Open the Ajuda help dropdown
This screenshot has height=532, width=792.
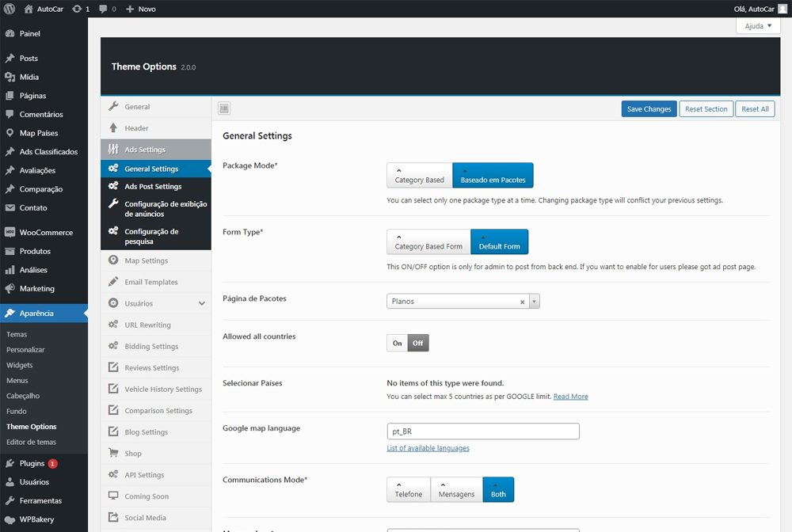[x=758, y=26]
